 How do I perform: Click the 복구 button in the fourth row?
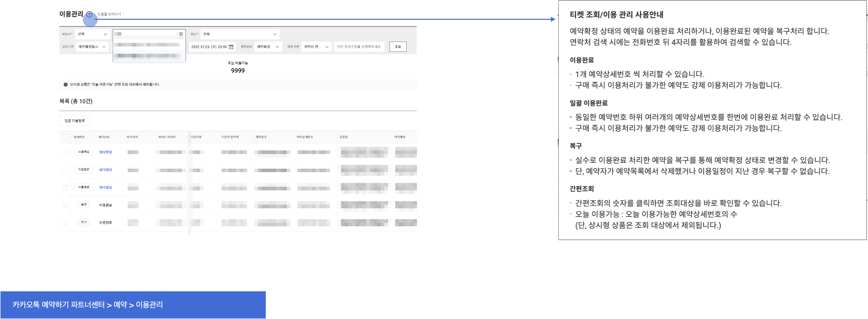(83, 205)
